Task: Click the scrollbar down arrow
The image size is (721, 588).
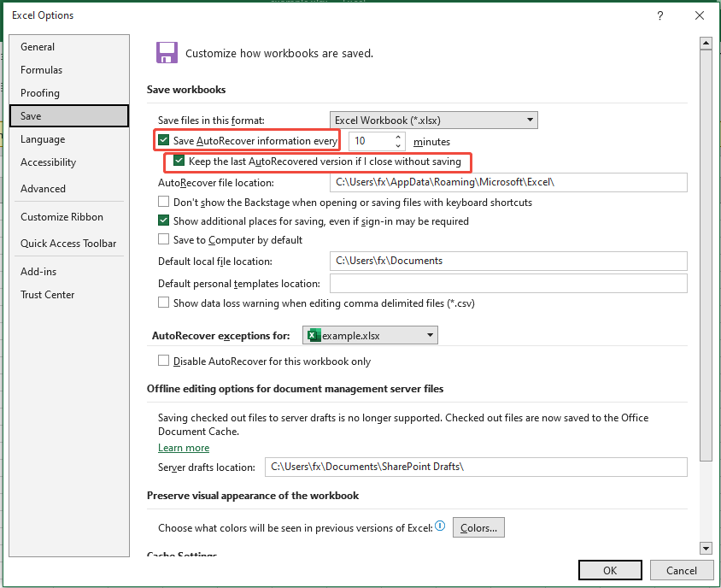Action: pyautogui.click(x=706, y=548)
